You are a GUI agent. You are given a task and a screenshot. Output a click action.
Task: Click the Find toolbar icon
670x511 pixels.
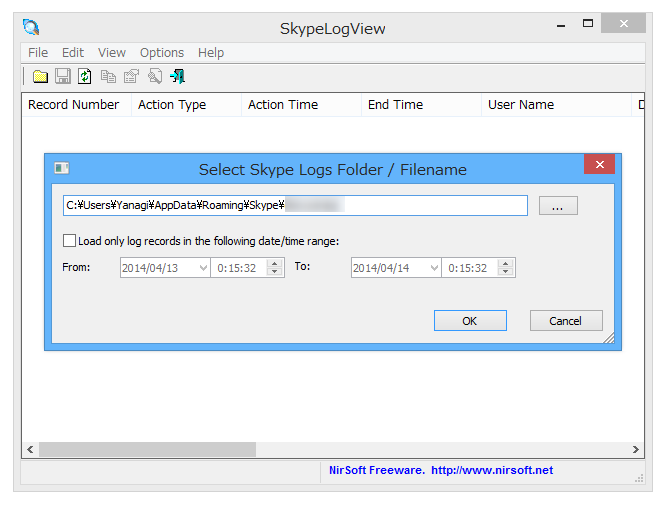point(155,77)
